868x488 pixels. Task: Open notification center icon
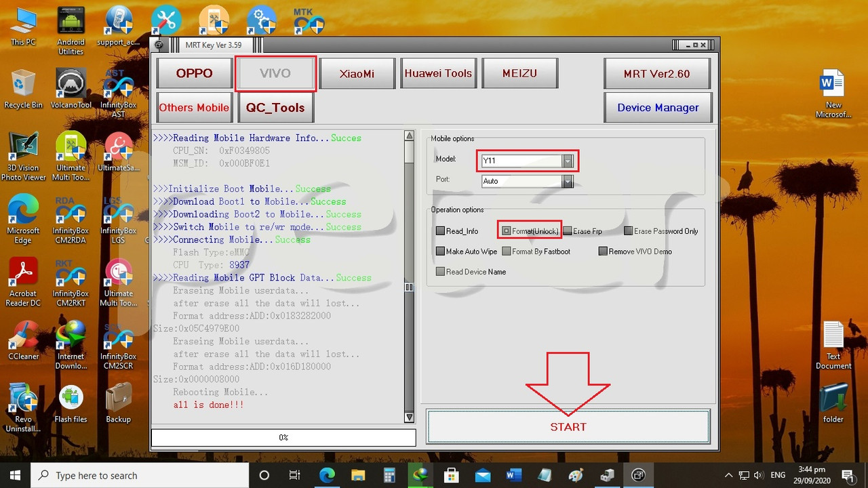pyautogui.click(x=848, y=475)
